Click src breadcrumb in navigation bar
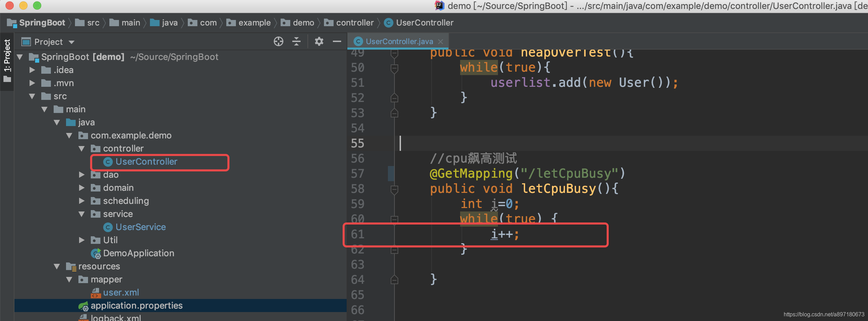This screenshot has height=321, width=868. (x=88, y=23)
